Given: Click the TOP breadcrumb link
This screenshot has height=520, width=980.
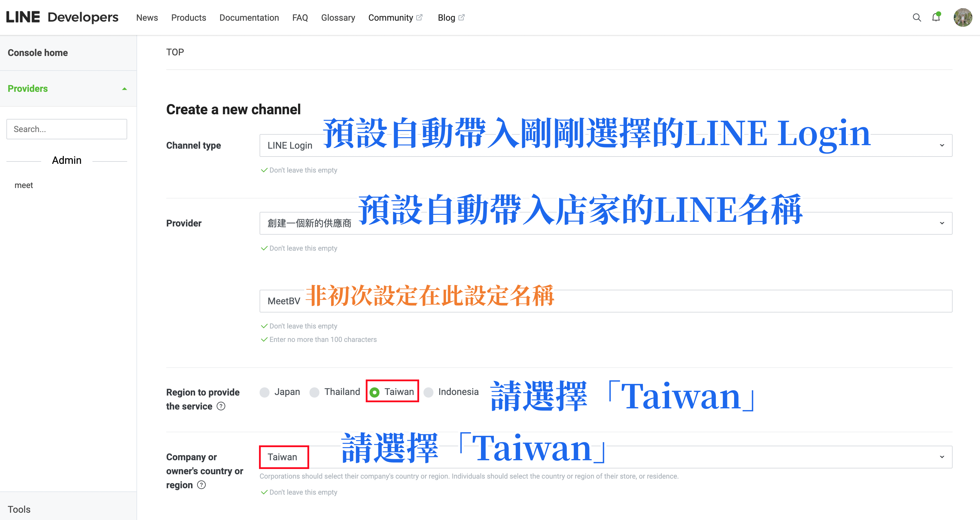Looking at the screenshot, I should point(175,52).
